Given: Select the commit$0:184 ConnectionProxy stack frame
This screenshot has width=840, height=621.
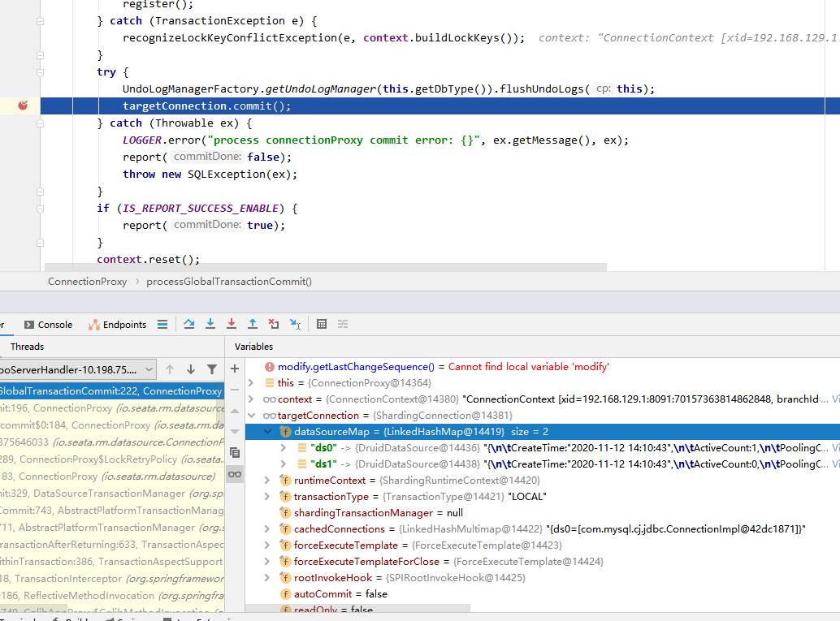Looking at the screenshot, I should pyautogui.click(x=112, y=425).
